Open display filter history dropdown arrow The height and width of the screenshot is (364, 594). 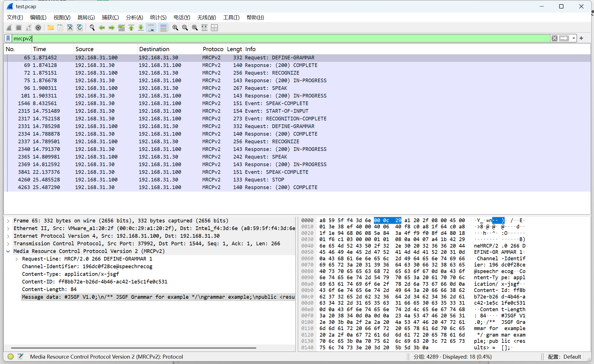pos(573,38)
